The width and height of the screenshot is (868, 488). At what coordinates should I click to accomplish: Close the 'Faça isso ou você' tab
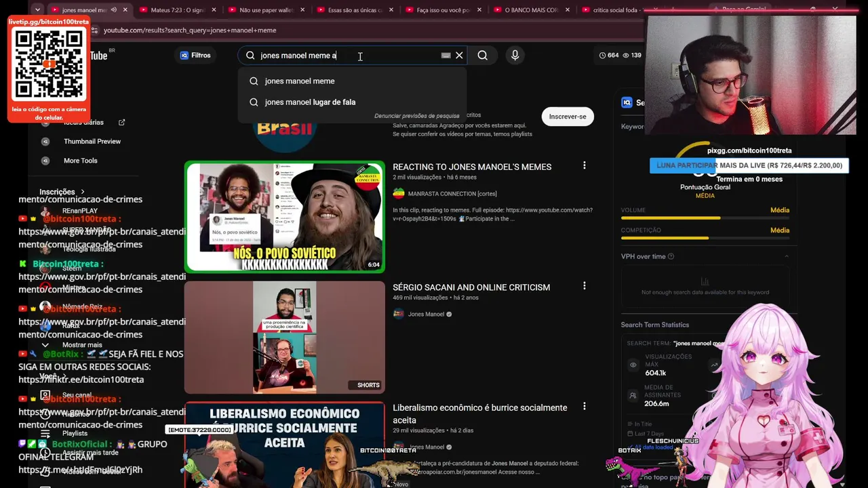479,10
